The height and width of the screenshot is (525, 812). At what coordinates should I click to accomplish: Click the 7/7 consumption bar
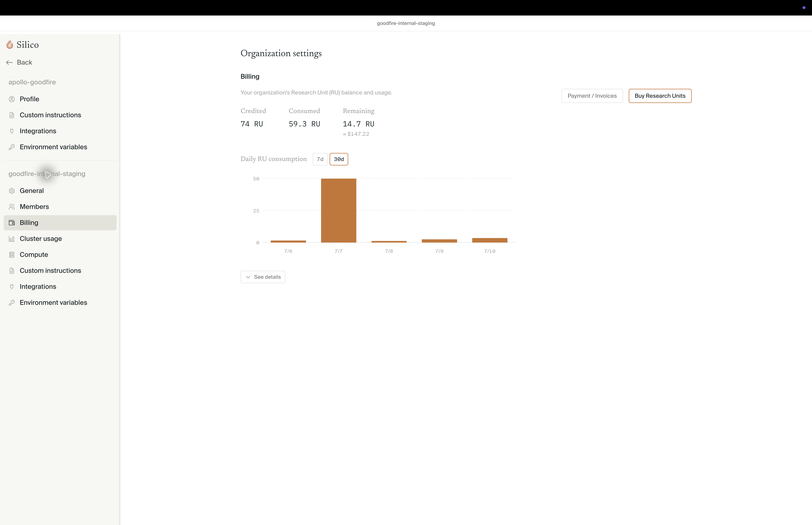pos(338,211)
